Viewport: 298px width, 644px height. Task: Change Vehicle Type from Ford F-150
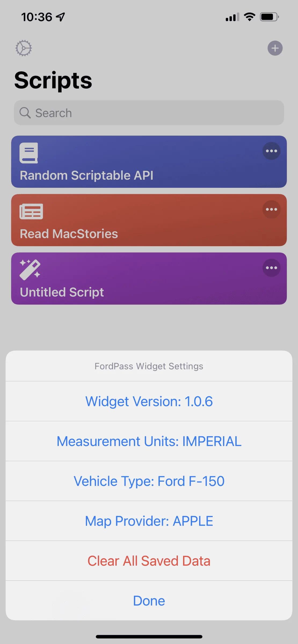[x=149, y=481]
